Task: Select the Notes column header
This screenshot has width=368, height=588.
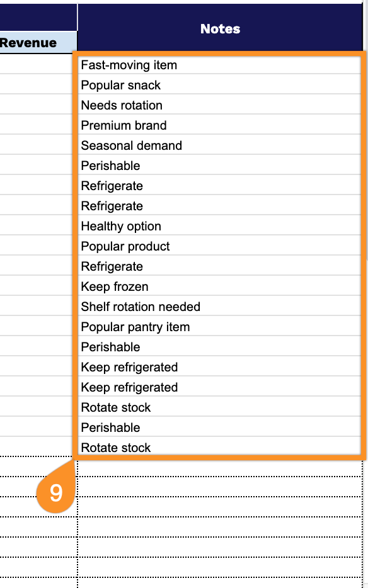Action: click(220, 28)
